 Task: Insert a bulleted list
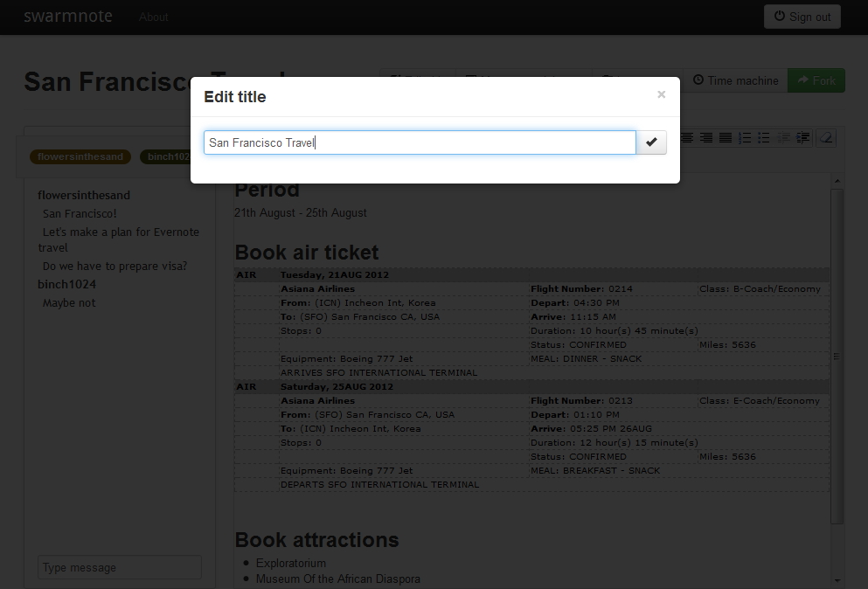[764, 138]
